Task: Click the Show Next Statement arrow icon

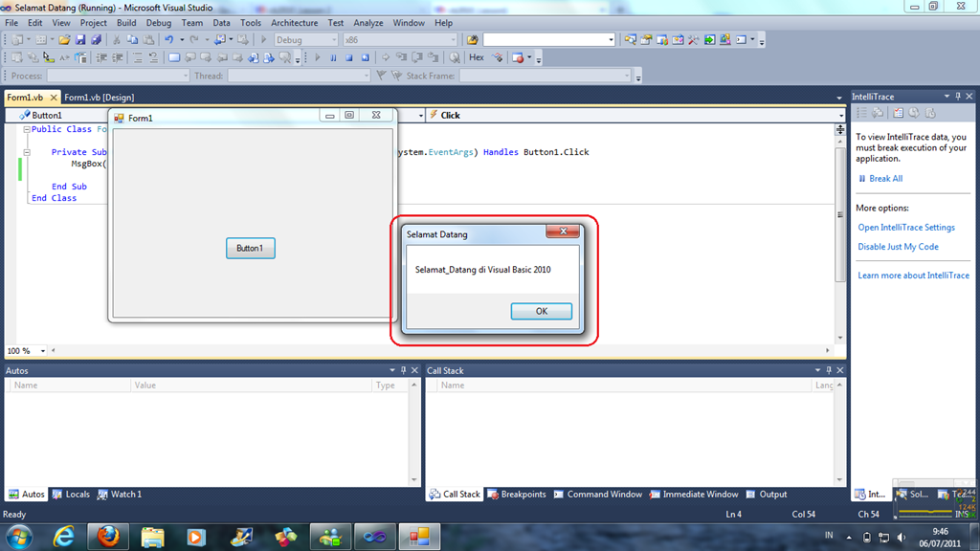Action: [386, 58]
